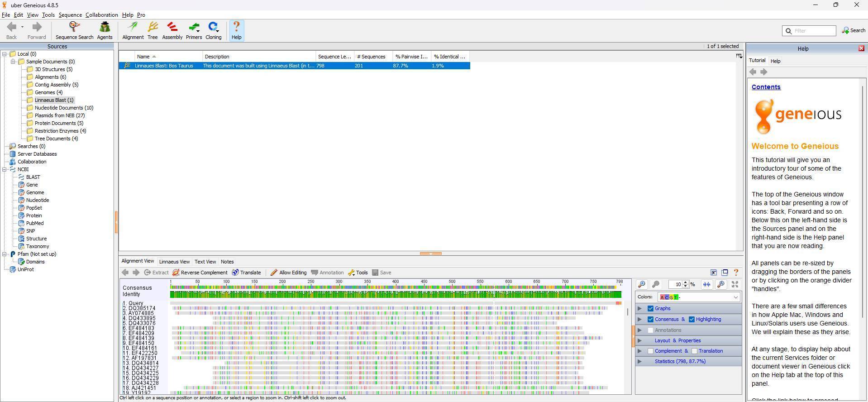Viewport: 868px width, 402px height.
Task: Go to previous tutorial page arrow in Help panel
Action: click(753, 72)
